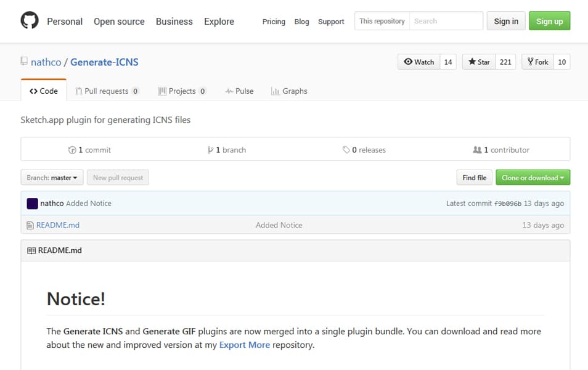Open the nathco user profile link

[46, 62]
